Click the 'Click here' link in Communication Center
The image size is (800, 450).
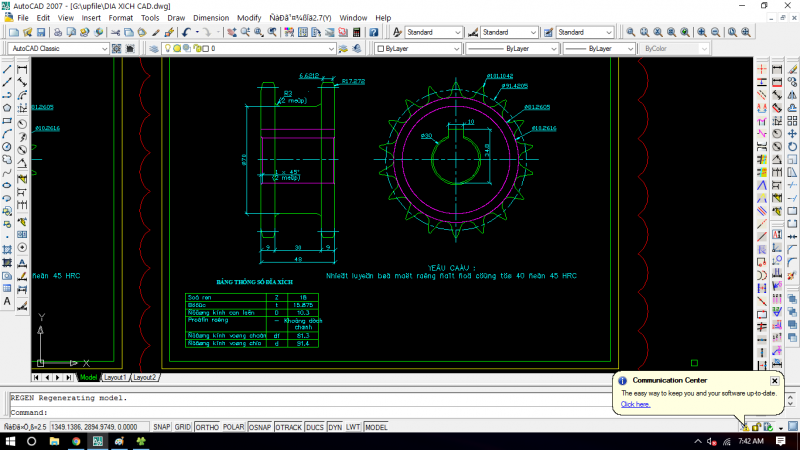pos(635,405)
